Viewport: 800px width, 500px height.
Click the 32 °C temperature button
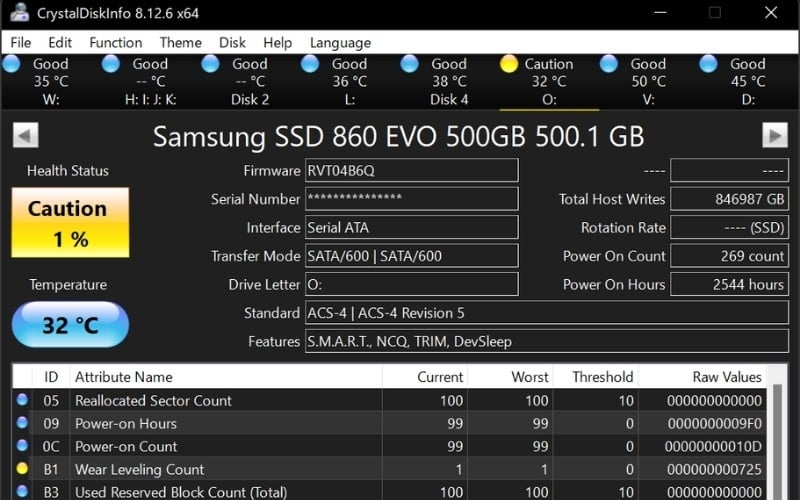tap(70, 325)
